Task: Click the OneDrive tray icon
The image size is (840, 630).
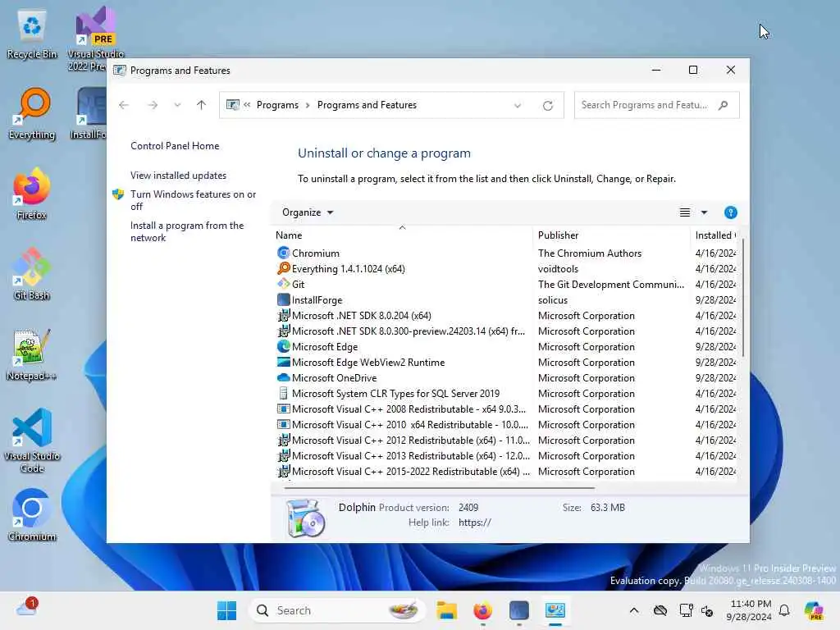Action: click(x=660, y=610)
